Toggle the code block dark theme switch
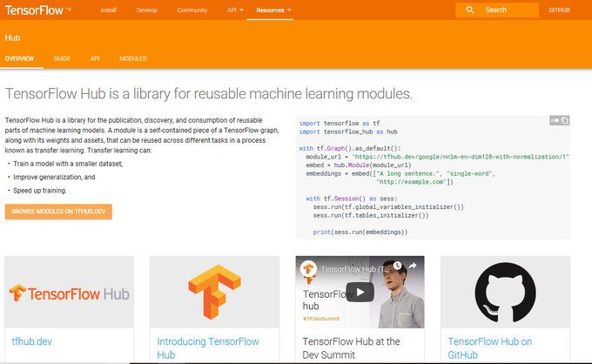 (555, 120)
